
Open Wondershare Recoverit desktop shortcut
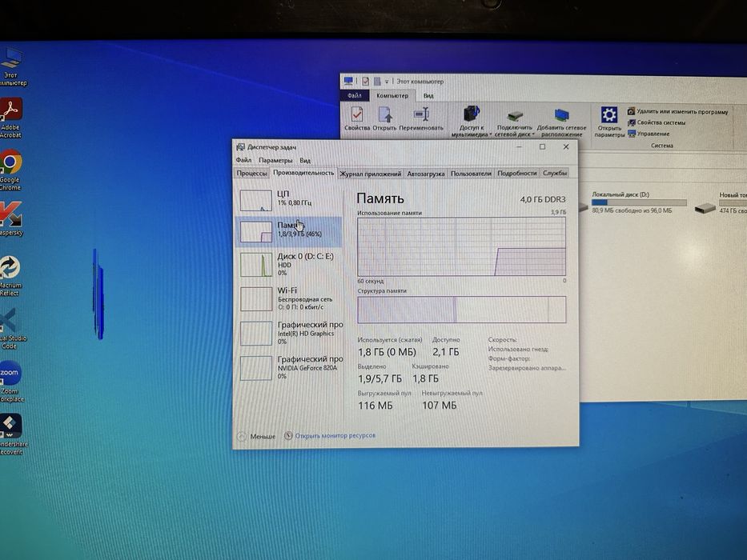12,434
